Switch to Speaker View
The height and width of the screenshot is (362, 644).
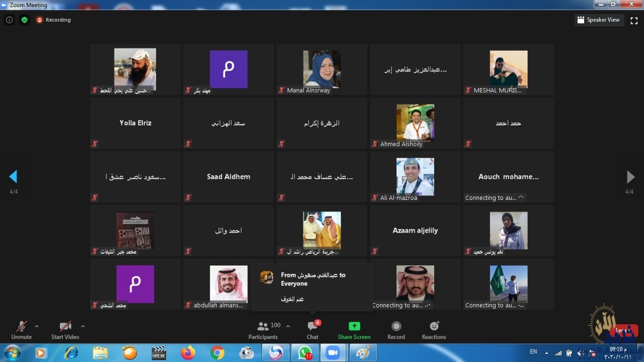(x=599, y=20)
